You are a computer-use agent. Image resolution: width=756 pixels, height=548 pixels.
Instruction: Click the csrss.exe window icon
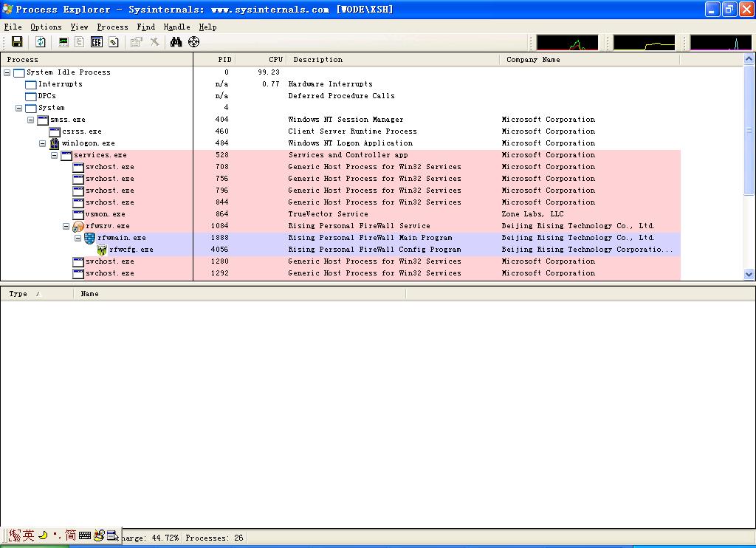(55, 131)
